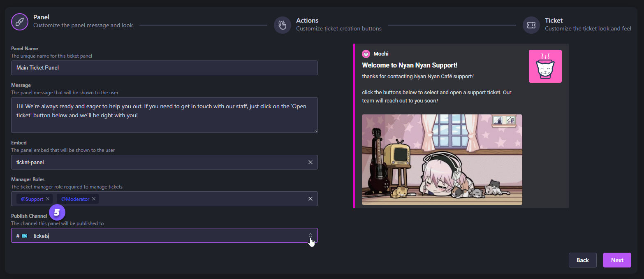The image size is (644, 279).
Task: Click the Ticket step ticket icon
Action: click(x=531, y=25)
